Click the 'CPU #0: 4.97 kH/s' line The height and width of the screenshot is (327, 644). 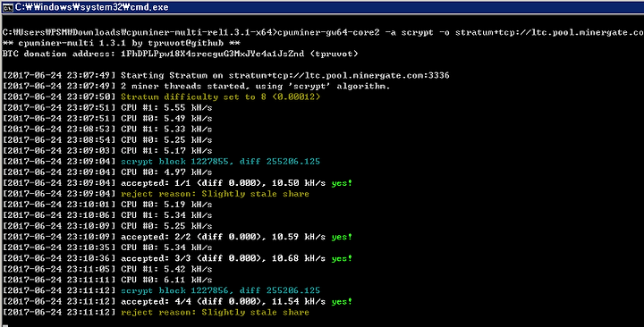107,172
